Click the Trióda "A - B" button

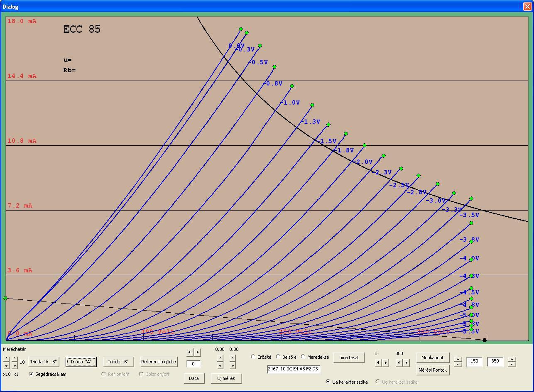pyautogui.click(x=44, y=362)
